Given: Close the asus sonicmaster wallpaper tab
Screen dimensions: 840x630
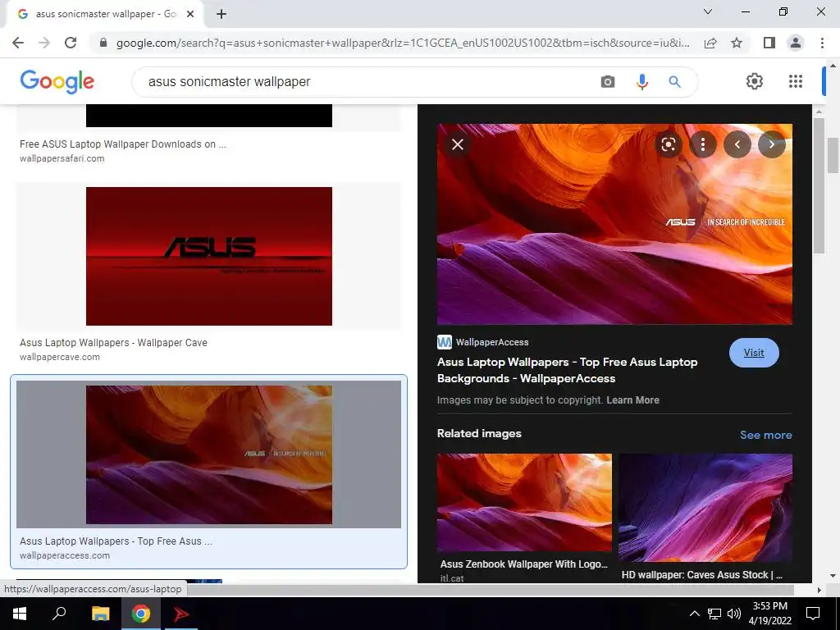Looking at the screenshot, I should pos(190,14).
